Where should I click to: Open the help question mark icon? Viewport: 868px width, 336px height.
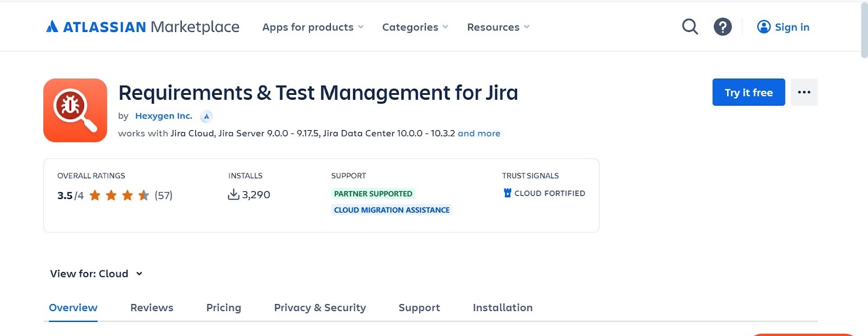pyautogui.click(x=723, y=27)
